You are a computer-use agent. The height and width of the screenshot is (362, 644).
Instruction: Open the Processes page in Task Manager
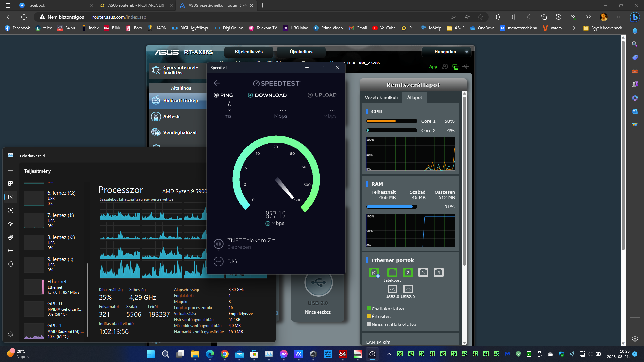click(x=11, y=183)
